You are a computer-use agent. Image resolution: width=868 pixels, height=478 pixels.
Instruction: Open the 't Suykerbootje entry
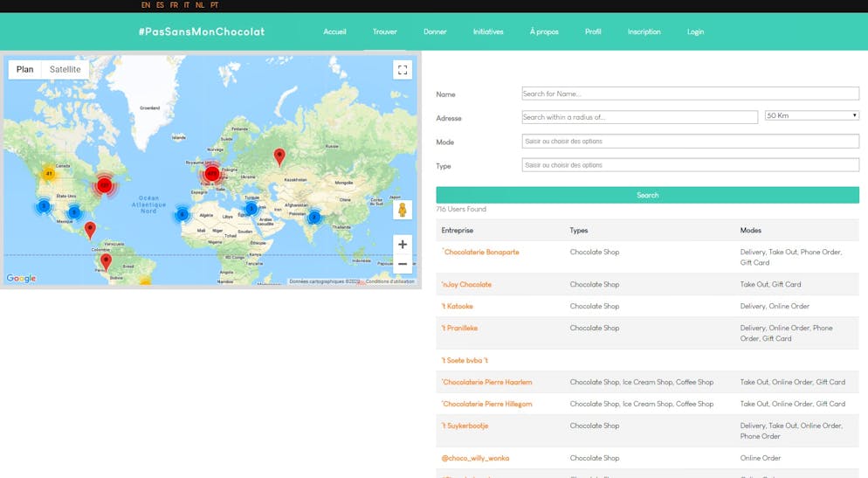pos(465,426)
